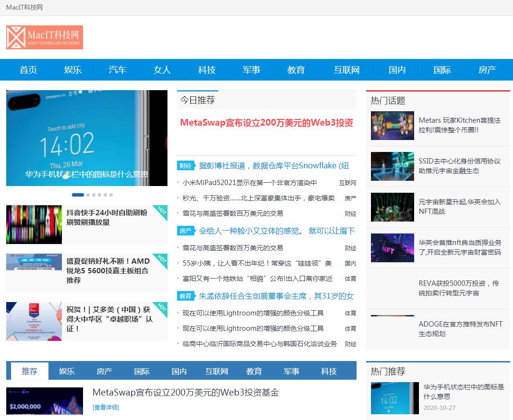Open ADOGE在官方推特发布NFT article
Screen dimensions: 513x420
click(x=461, y=329)
